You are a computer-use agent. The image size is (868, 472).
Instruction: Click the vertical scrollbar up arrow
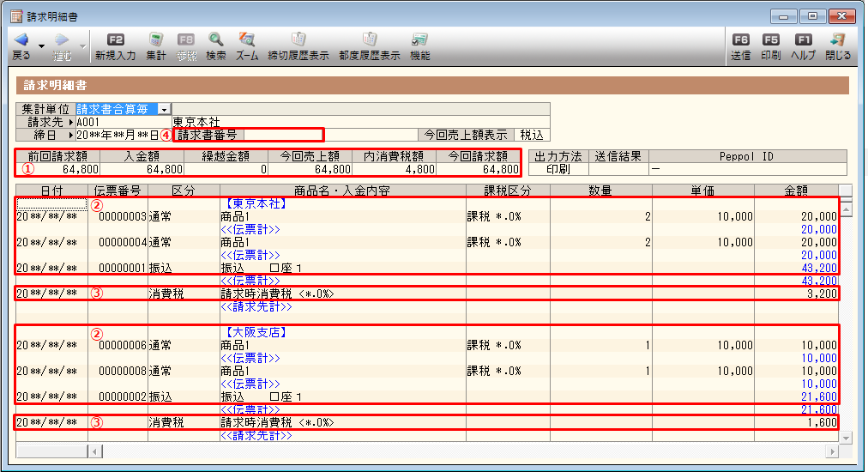click(846, 209)
